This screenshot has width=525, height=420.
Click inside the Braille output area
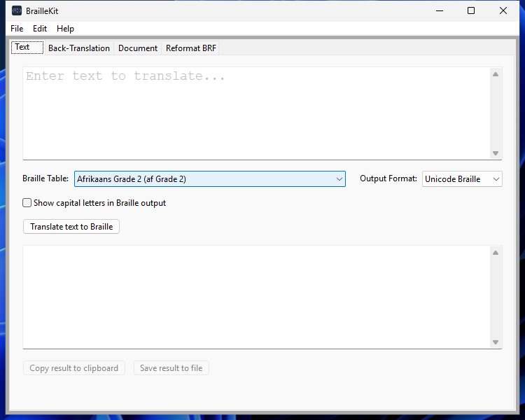[x=256, y=297]
